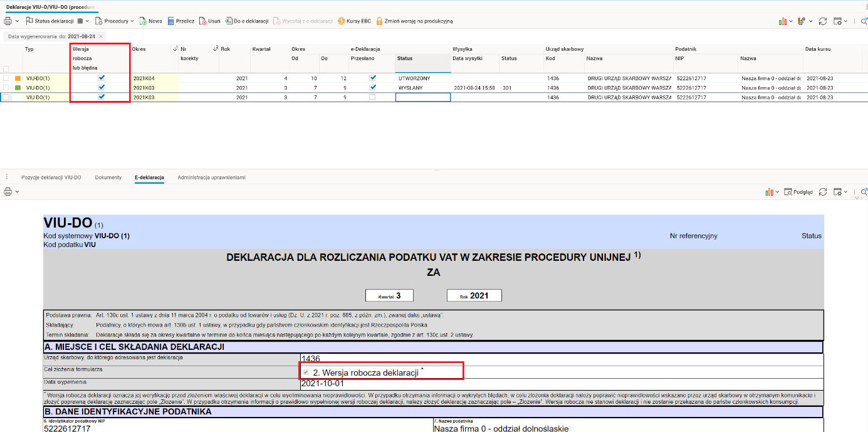Image resolution: width=868 pixels, height=432 pixels.
Task: Click the chart icon in the E-deklaracja panel
Action: [769, 192]
